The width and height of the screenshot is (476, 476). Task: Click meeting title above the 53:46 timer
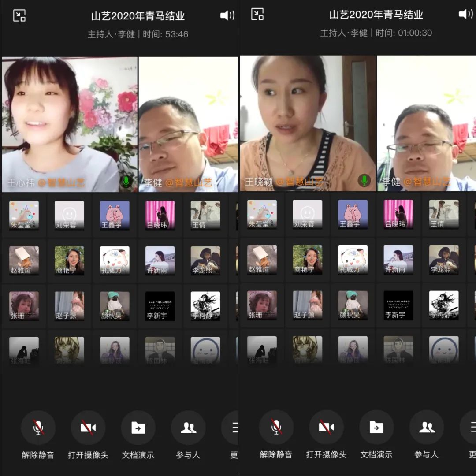[x=138, y=16]
